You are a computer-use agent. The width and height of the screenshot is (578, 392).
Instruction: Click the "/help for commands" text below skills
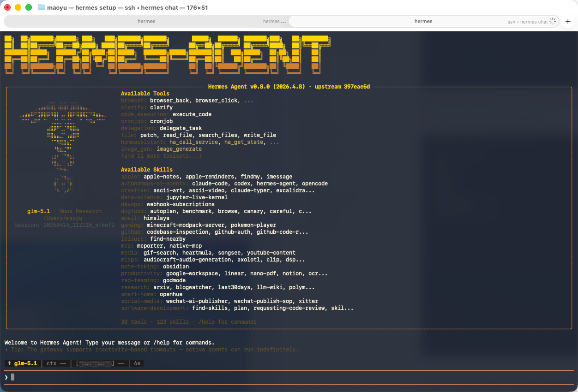(228, 322)
